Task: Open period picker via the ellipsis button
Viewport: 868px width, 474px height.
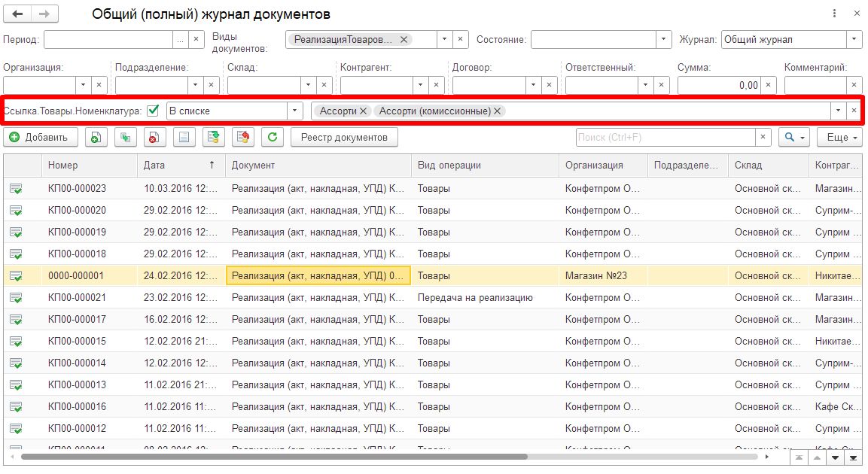Action: (x=180, y=40)
